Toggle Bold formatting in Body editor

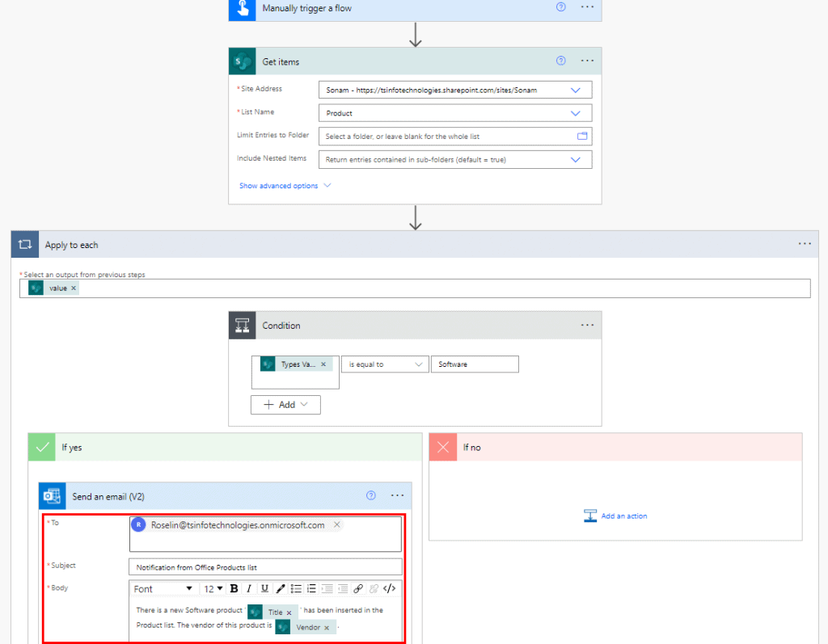234,588
